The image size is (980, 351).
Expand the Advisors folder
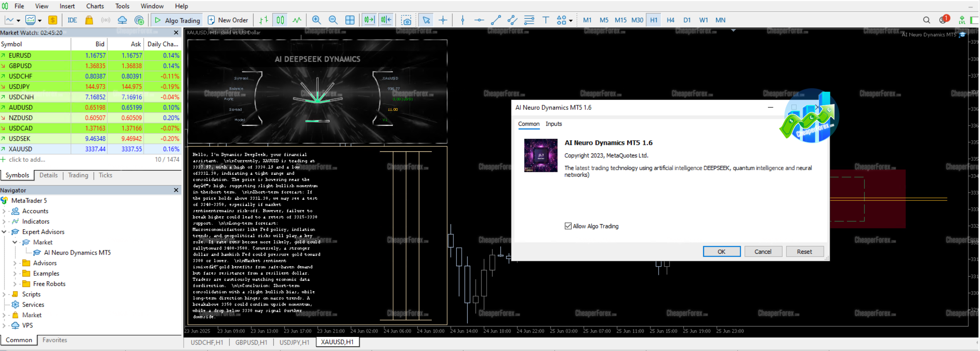(x=15, y=263)
